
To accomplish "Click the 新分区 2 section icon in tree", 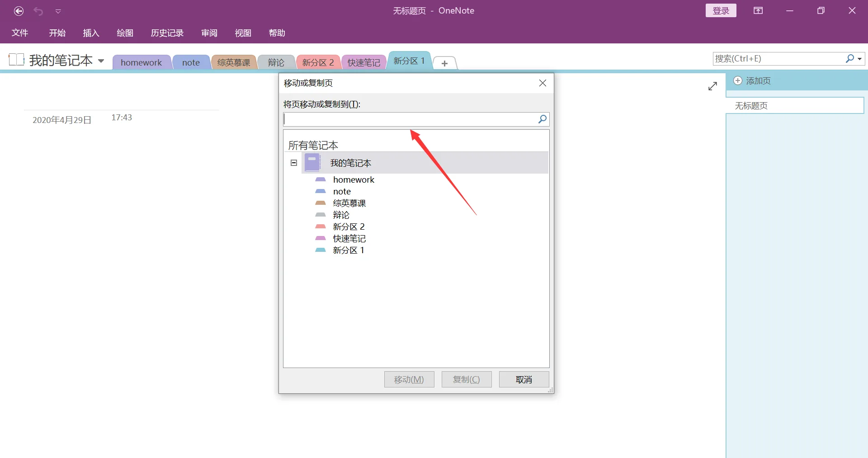I will (321, 227).
